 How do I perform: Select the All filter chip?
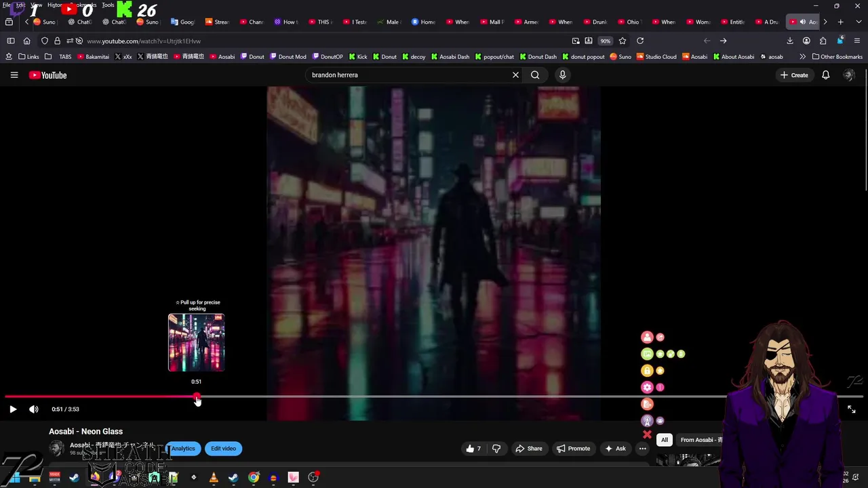pos(665,440)
